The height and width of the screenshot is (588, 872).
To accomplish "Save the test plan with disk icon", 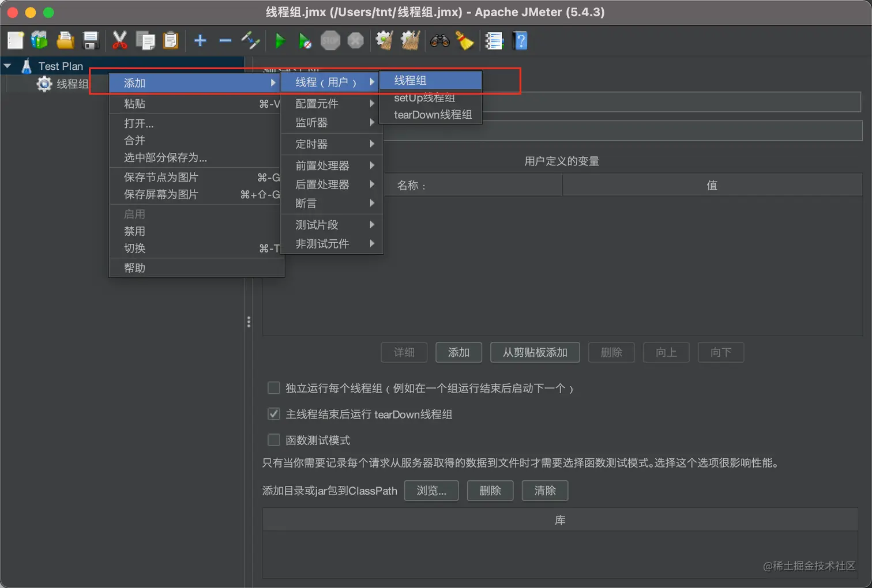I will click(91, 40).
